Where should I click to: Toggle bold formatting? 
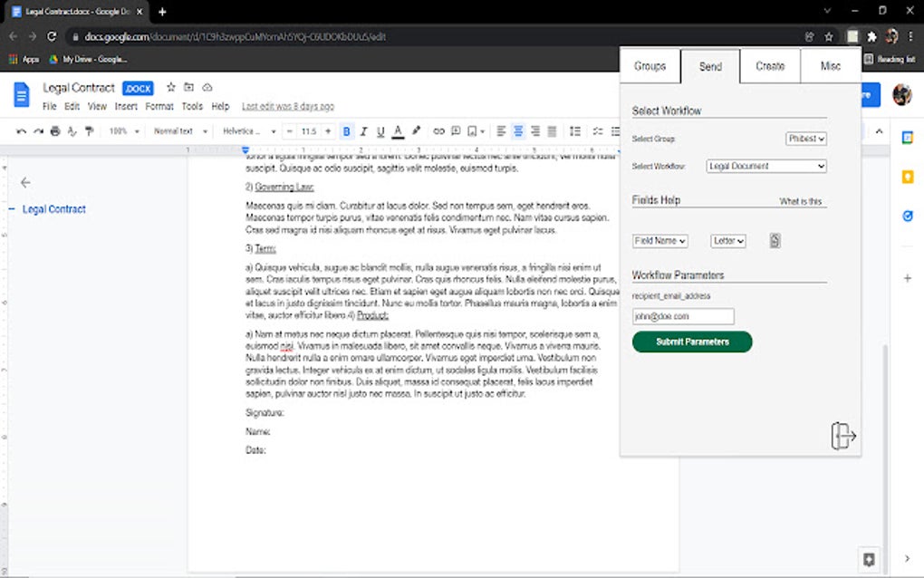[346, 130]
